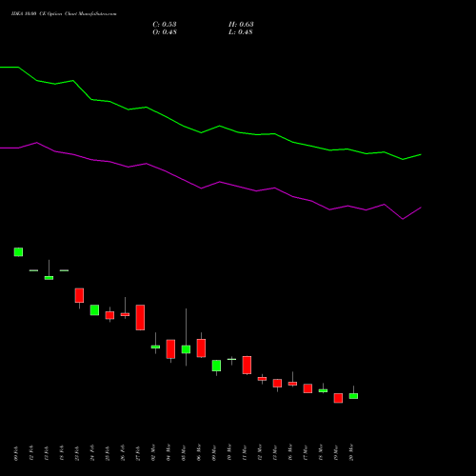Select the 27 Feb date label
The image size is (476, 476).
tap(138, 453)
